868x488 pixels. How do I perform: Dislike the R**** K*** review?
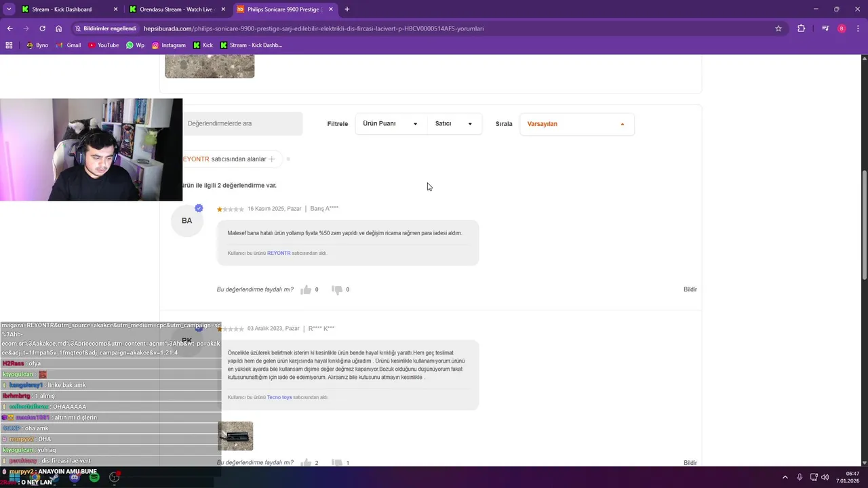coord(337,463)
